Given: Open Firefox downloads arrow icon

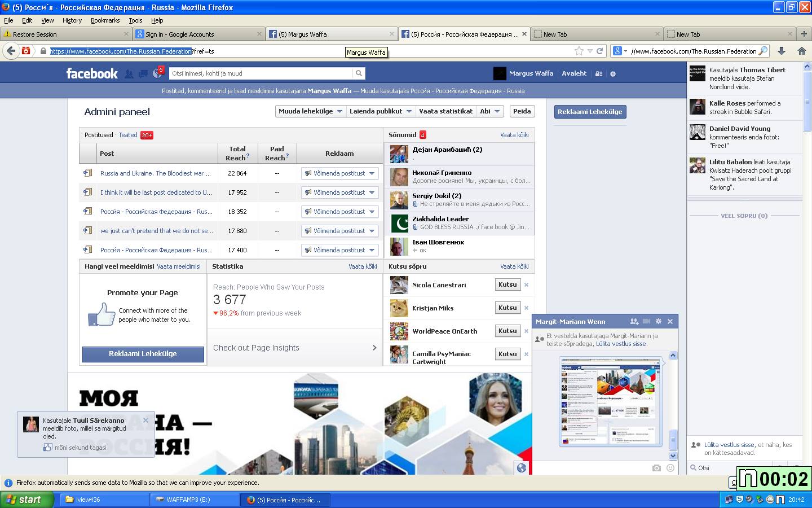Looking at the screenshot, I should 782,51.
